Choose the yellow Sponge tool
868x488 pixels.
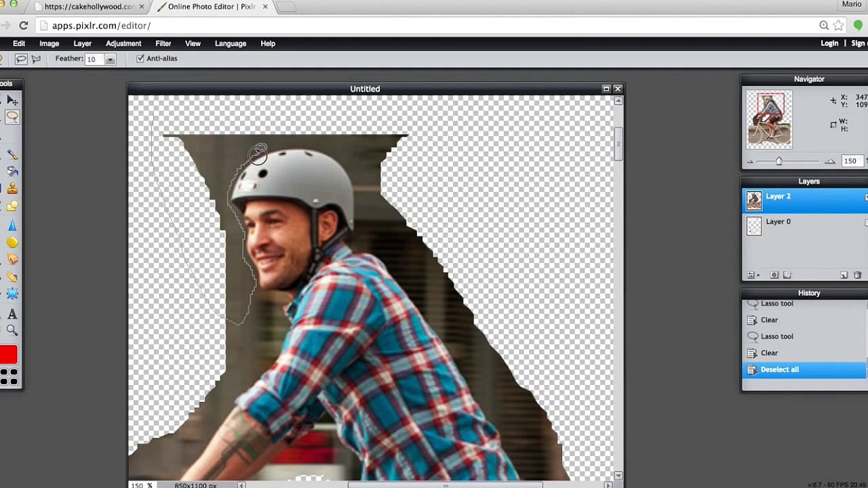pos(12,242)
